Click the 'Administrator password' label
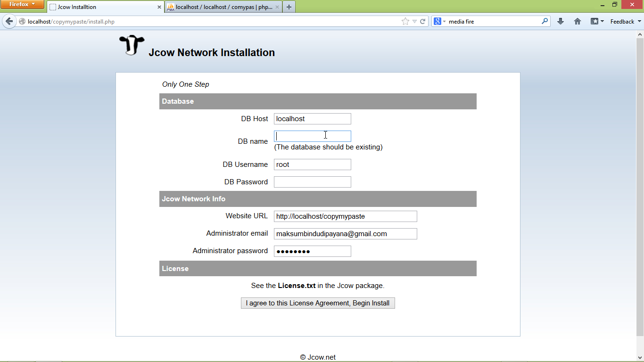 [230, 251]
